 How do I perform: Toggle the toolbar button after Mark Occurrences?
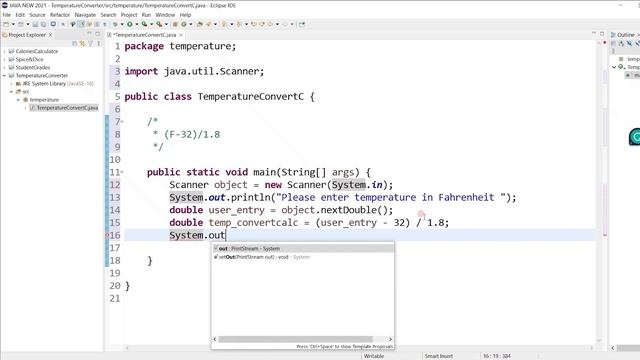point(89,24)
